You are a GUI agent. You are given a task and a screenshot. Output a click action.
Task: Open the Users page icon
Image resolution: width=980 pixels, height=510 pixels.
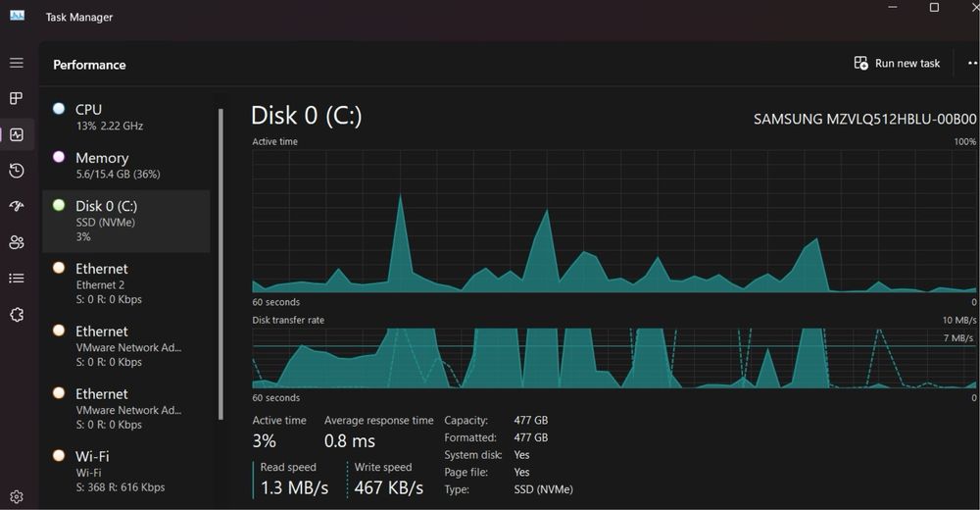17,242
